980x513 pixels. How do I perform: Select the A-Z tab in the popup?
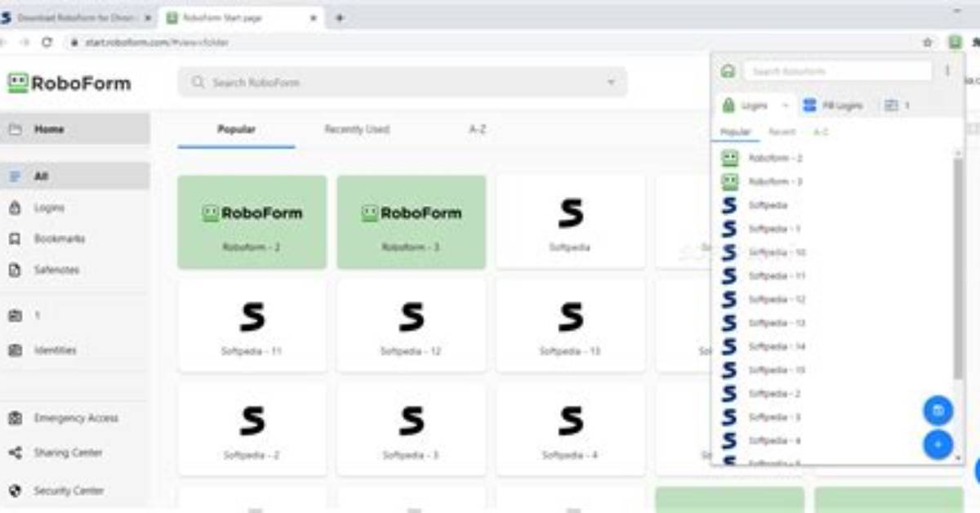coord(821,132)
